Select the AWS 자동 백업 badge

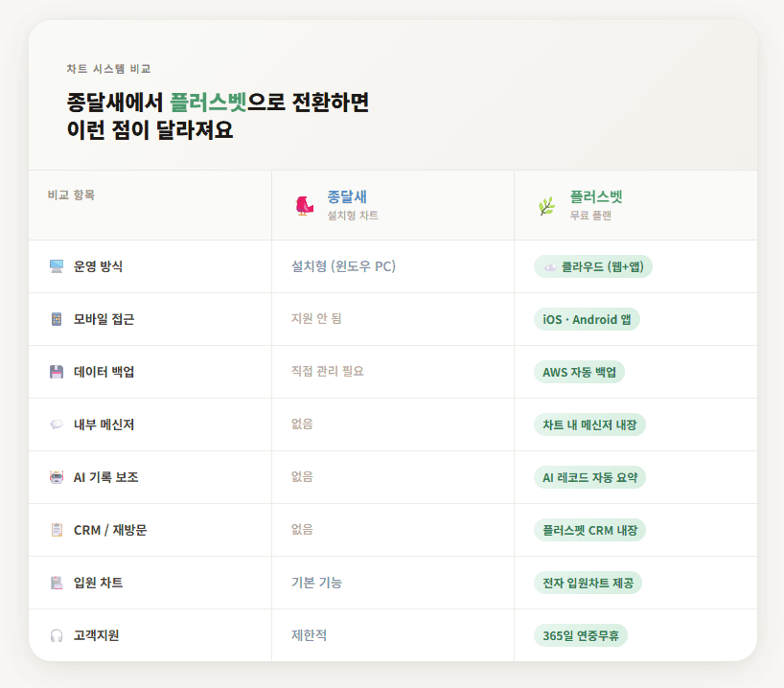(x=579, y=372)
